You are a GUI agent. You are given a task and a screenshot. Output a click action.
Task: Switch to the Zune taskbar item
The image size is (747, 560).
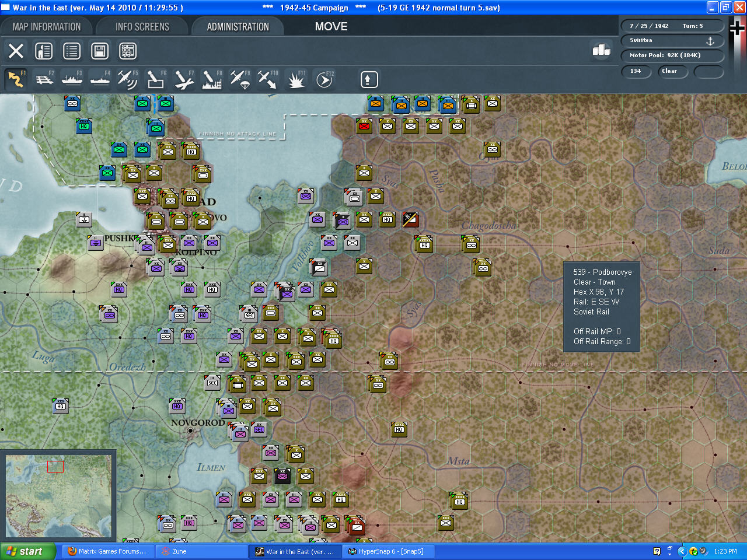click(202, 551)
